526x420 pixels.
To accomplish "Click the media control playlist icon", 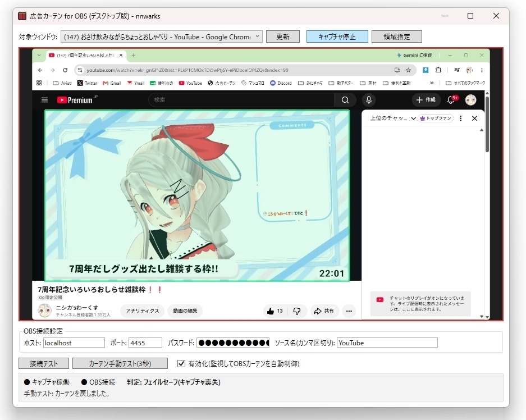I will (457, 70).
